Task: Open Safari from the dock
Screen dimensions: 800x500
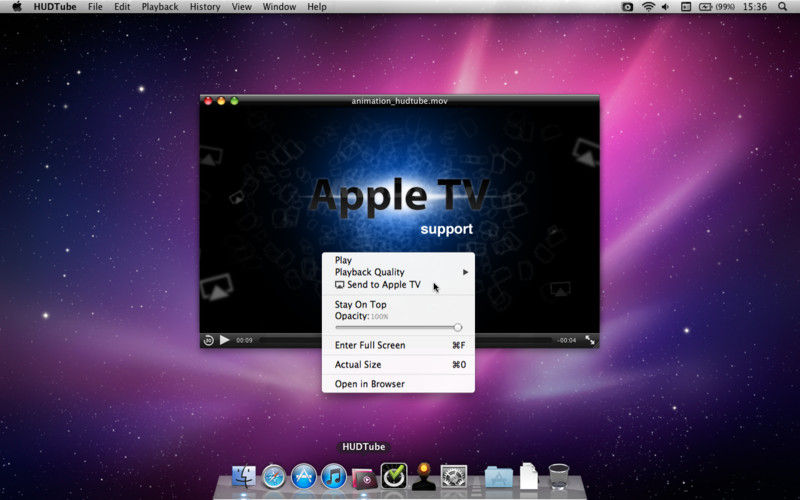Action: click(x=274, y=477)
